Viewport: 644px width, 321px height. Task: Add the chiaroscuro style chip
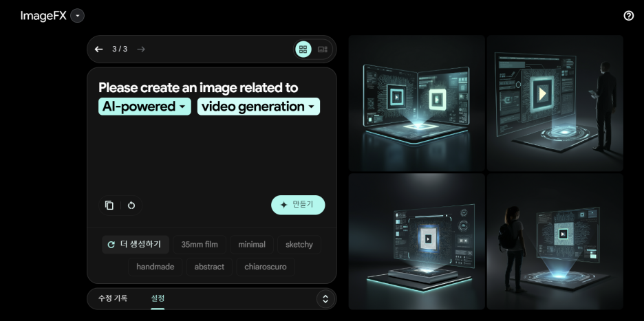coord(266,267)
